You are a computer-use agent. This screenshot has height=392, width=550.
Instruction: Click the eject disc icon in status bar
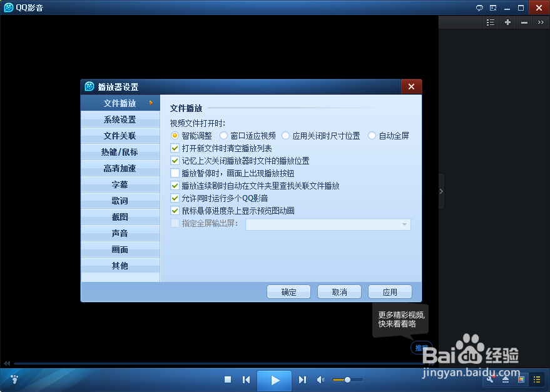coord(506,380)
